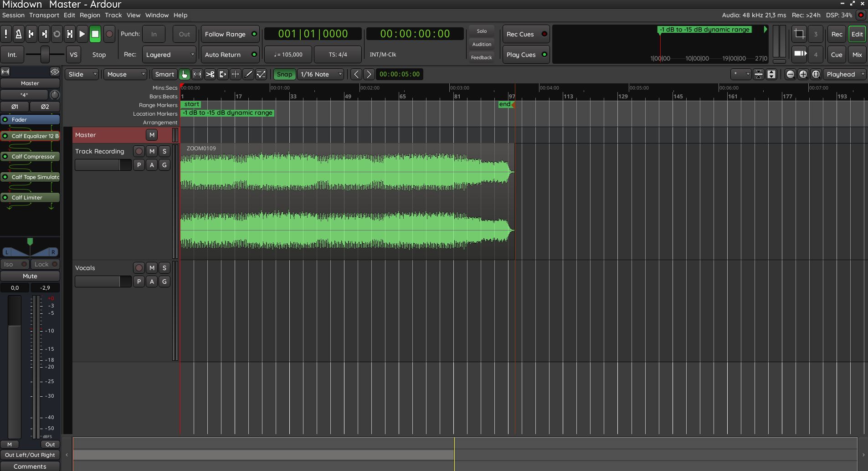The height and width of the screenshot is (471, 868).
Task: Switch to the Mix window
Action: click(857, 55)
